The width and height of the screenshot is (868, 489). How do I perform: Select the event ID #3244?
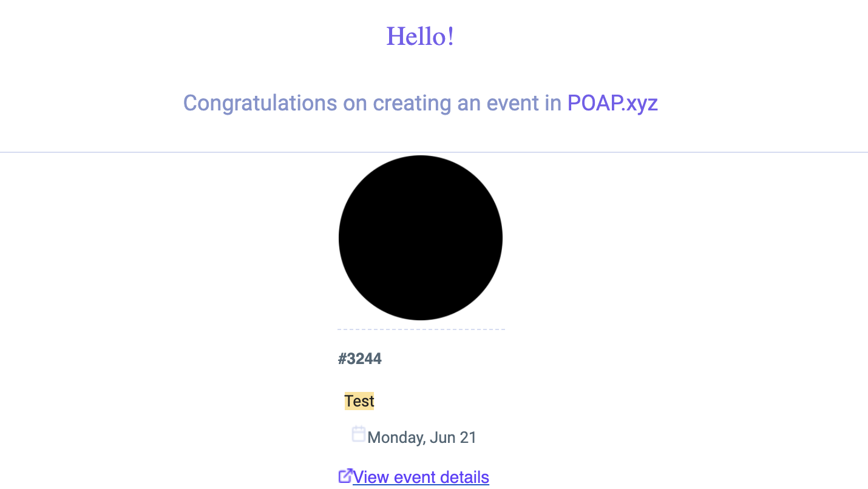click(360, 359)
